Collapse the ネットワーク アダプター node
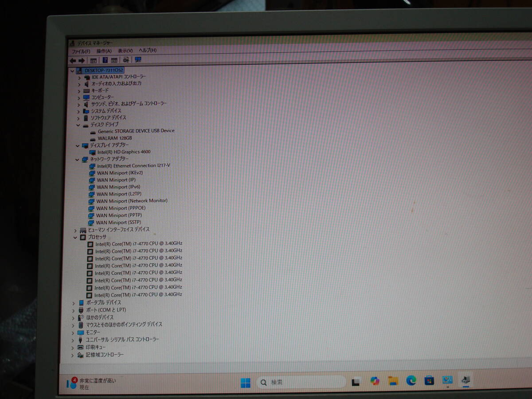The width and height of the screenshot is (532, 399). pyautogui.click(x=78, y=159)
